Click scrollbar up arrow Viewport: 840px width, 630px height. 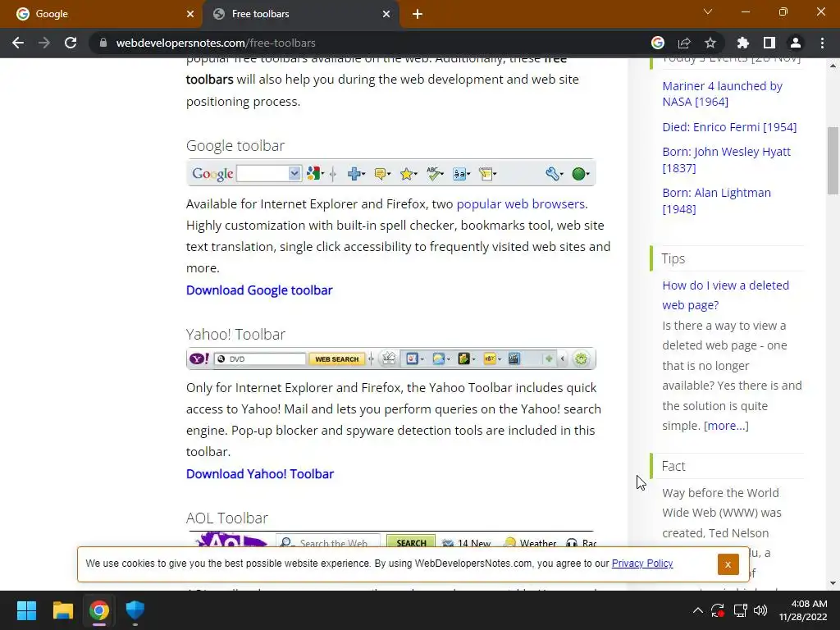click(833, 66)
